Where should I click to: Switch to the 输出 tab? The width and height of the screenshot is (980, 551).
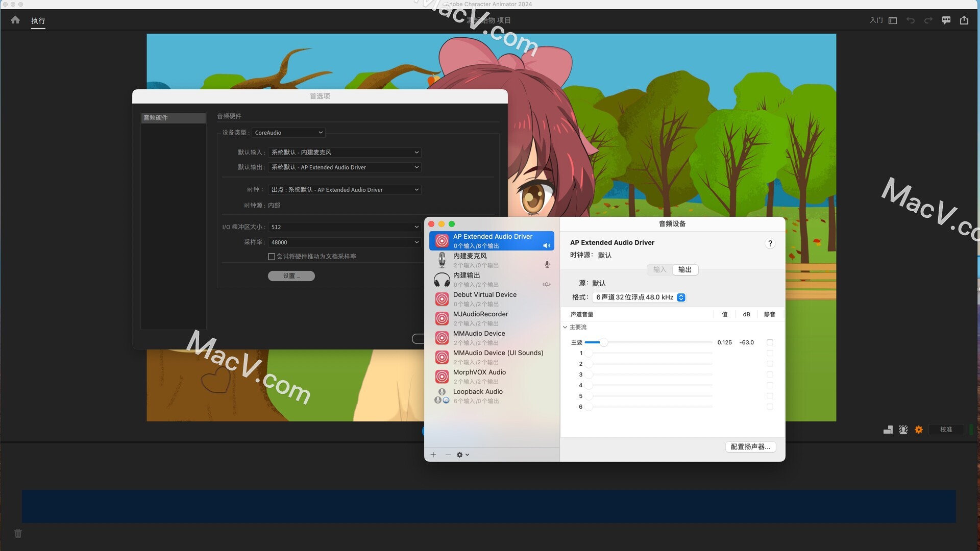[x=685, y=270]
